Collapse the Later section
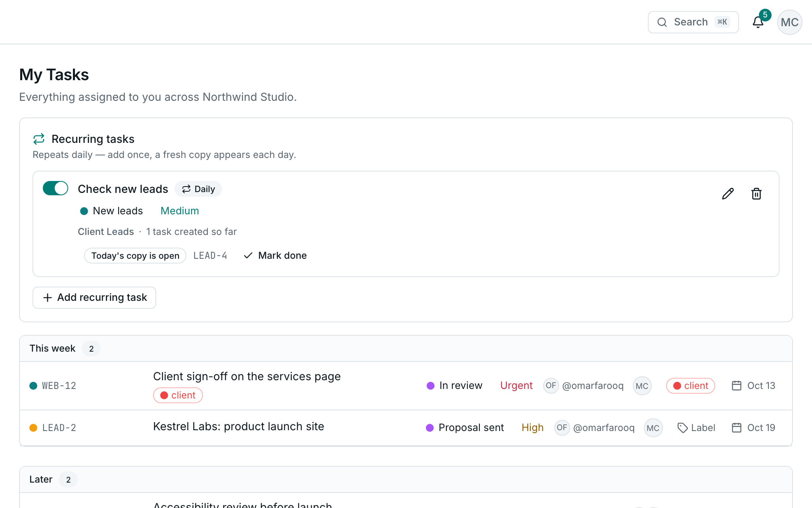The height and width of the screenshot is (508, 812). (41, 479)
